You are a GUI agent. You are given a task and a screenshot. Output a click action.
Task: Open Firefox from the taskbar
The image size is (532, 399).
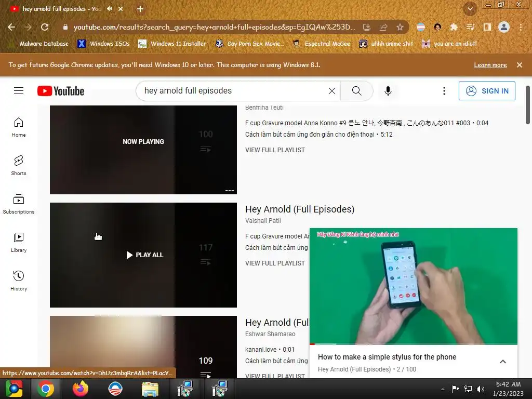click(81, 389)
